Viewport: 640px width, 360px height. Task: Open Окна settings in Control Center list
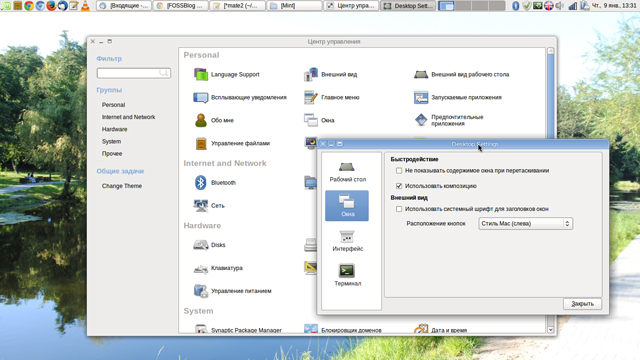click(x=320, y=120)
